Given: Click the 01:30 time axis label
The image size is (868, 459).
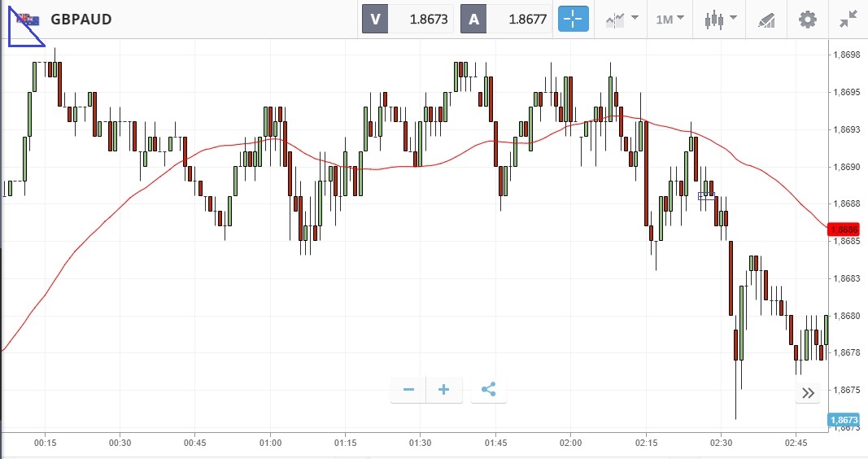Looking at the screenshot, I should [421, 443].
